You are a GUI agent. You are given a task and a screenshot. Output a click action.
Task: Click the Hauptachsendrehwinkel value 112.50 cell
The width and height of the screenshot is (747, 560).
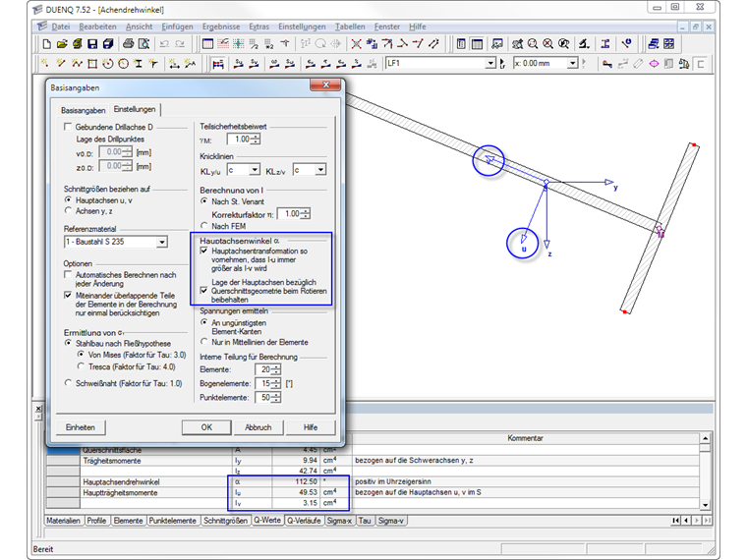click(x=296, y=481)
